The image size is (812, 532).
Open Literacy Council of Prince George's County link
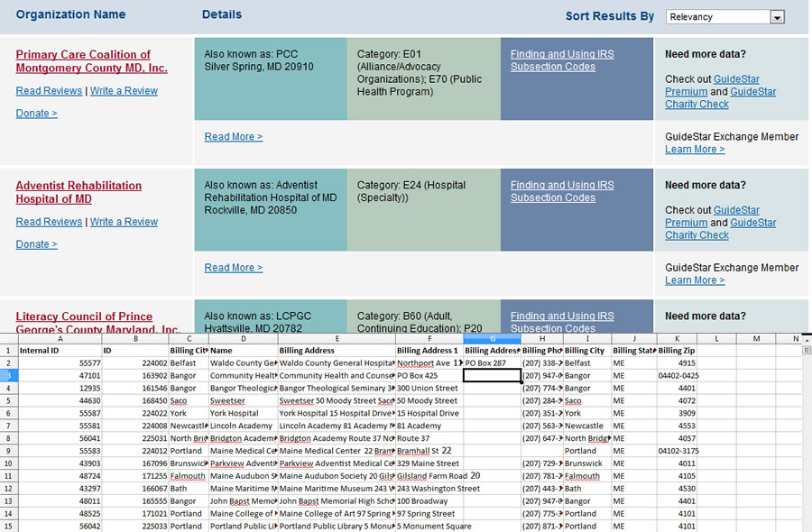pyautogui.click(x=97, y=323)
